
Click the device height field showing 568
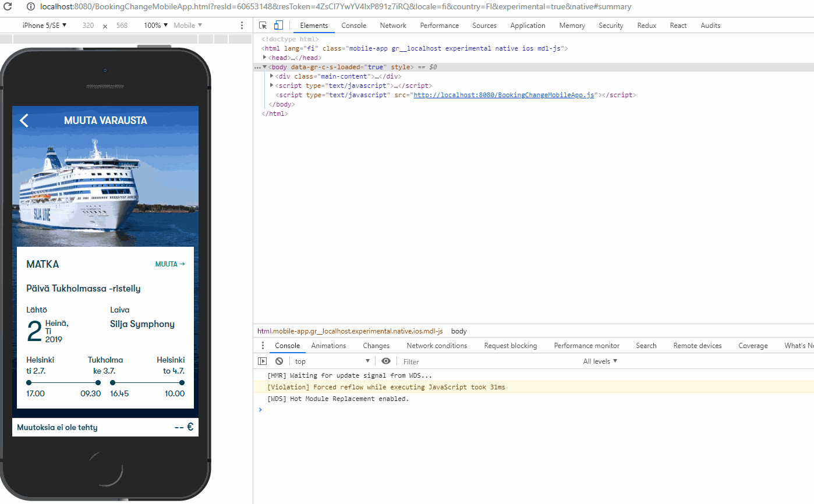click(x=122, y=26)
